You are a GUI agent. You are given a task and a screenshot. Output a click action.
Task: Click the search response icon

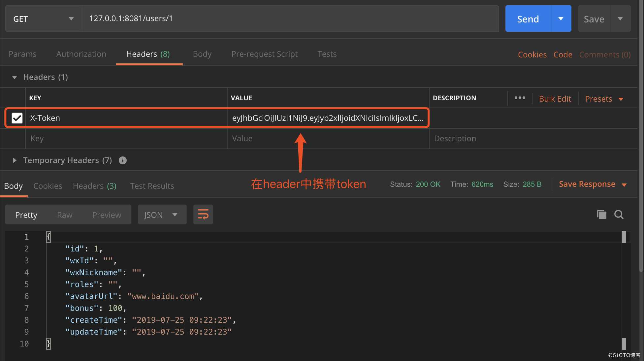click(x=619, y=214)
